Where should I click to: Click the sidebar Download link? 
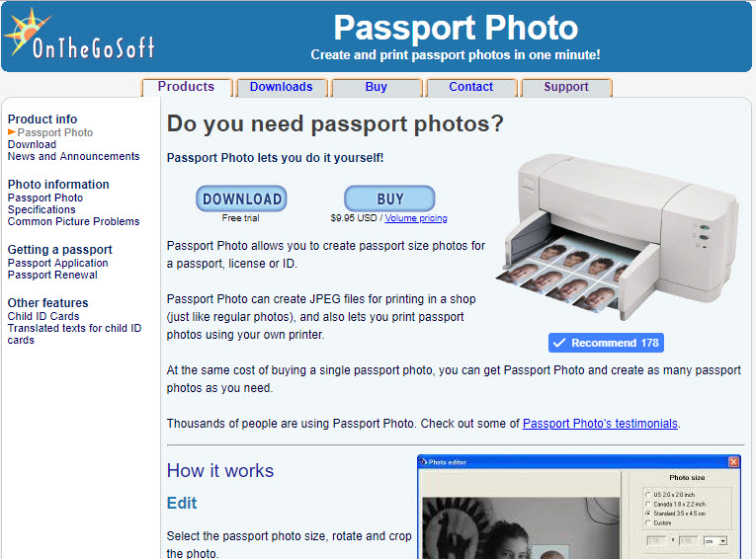tap(32, 144)
